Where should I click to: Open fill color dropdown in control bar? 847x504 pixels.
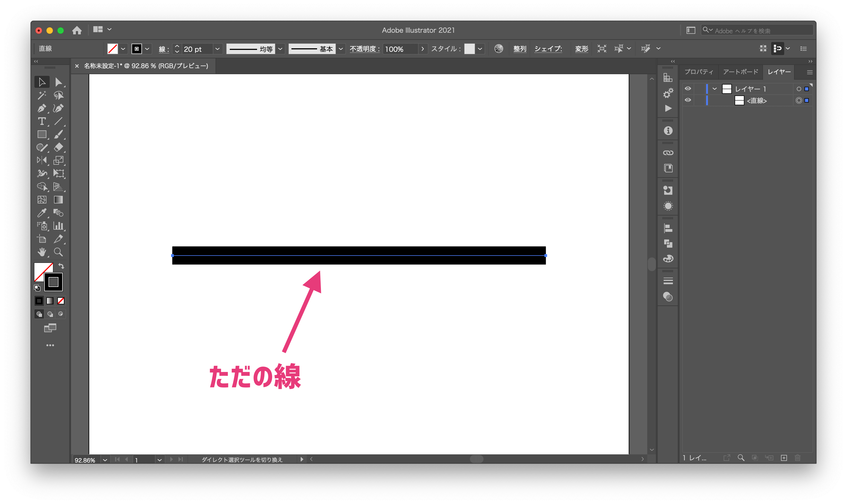point(123,49)
